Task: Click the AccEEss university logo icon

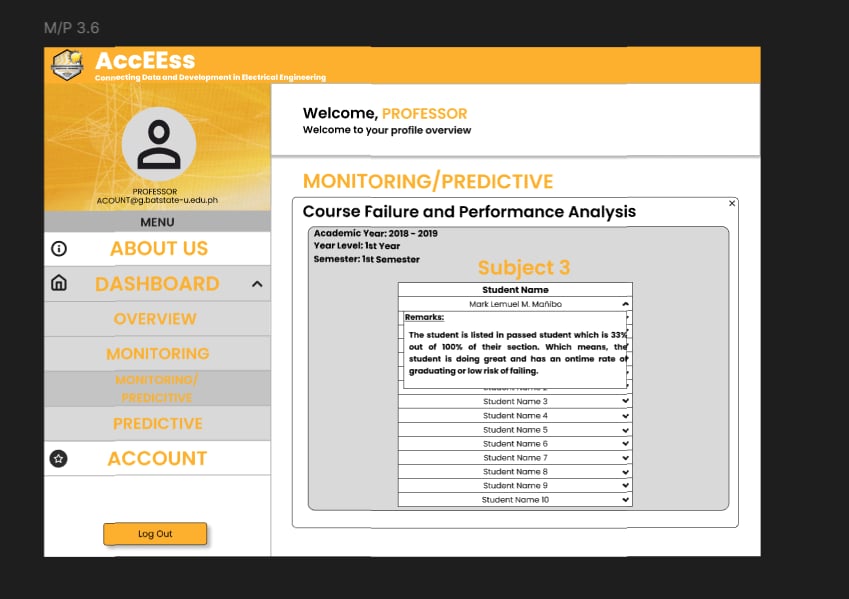Action: click(x=67, y=65)
